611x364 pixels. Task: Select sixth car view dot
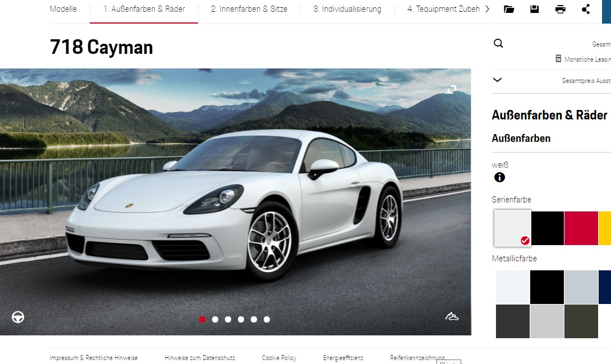click(267, 320)
